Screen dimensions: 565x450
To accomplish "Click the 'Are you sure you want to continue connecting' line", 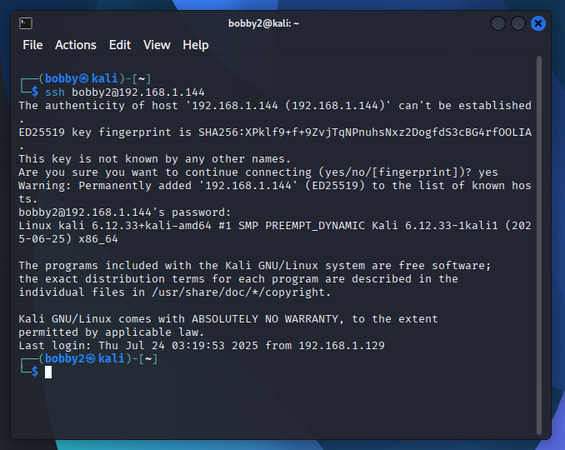I will [258, 172].
